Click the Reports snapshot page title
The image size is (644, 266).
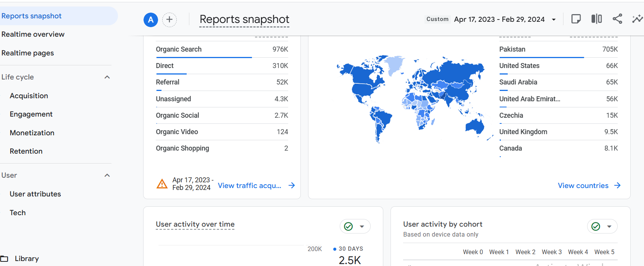[244, 19]
